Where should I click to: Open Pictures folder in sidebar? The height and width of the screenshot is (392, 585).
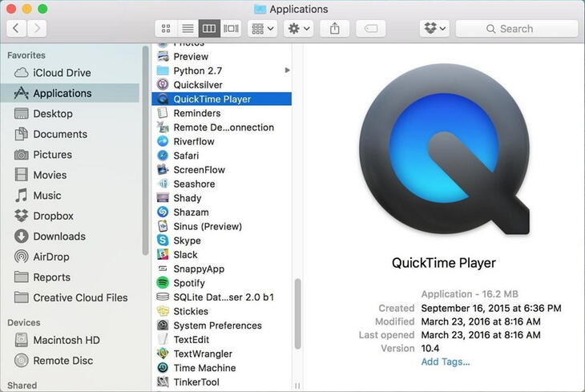[70, 155]
